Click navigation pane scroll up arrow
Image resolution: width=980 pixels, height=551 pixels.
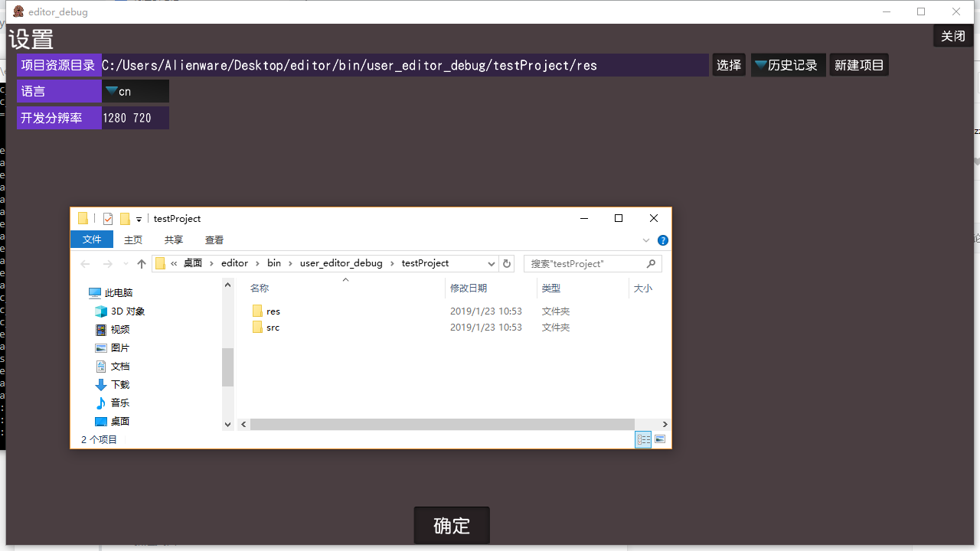point(227,285)
